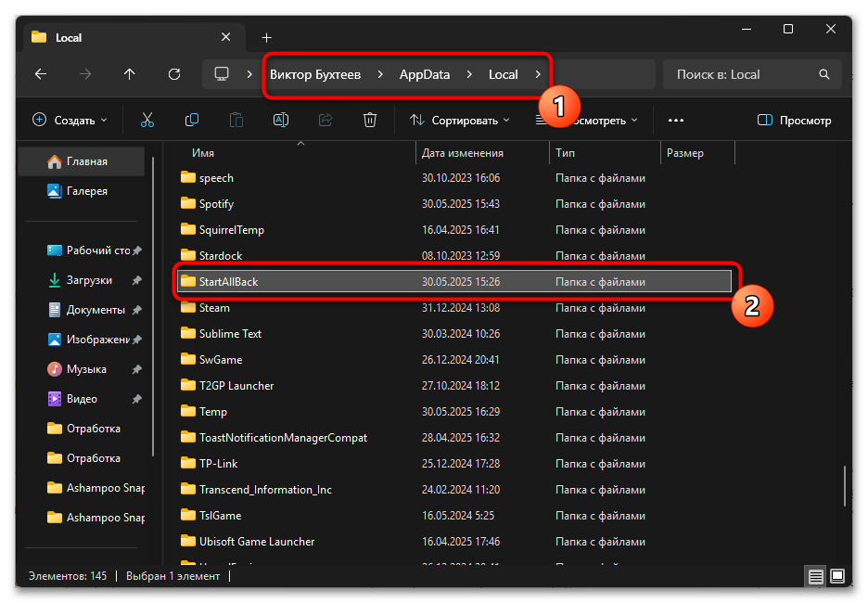
Task: Open the See more (...) menu
Action: point(676,120)
